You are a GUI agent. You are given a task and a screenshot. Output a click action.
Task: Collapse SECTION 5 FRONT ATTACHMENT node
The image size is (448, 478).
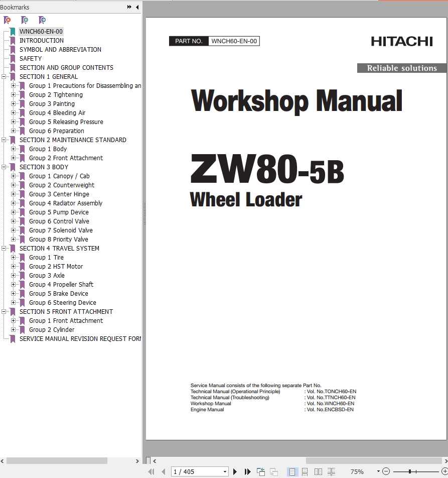[x=4, y=311]
